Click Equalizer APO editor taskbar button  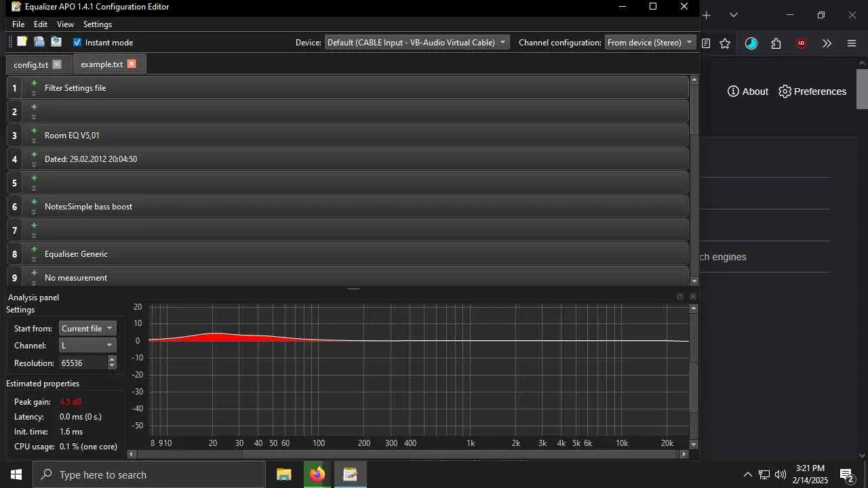click(350, 474)
